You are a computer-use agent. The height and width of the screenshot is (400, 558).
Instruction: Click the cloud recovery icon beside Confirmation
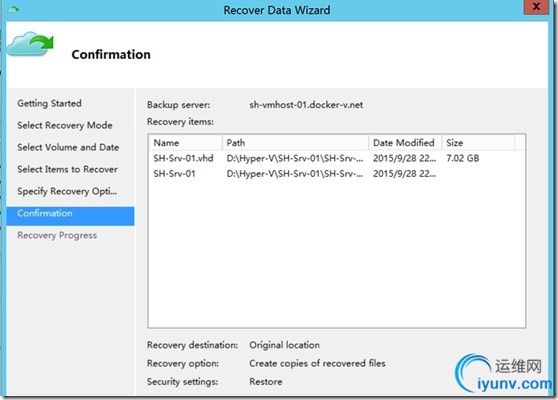coord(30,44)
